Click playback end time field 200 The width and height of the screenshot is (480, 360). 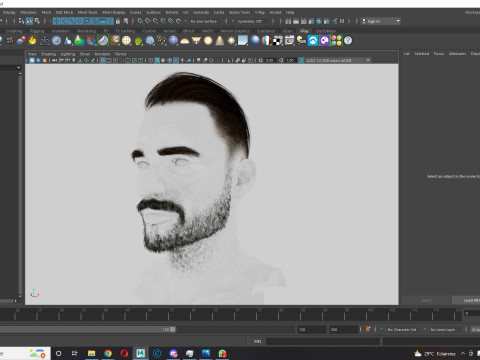tap(343, 329)
